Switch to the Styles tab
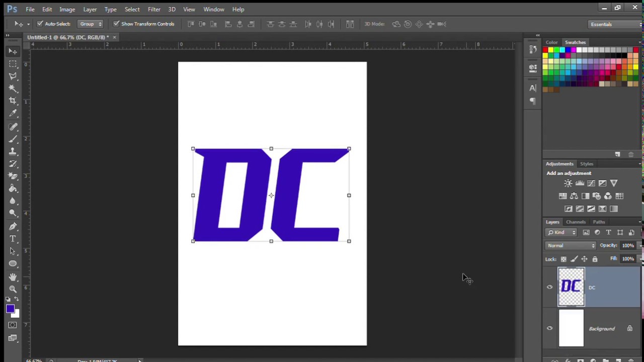 pyautogui.click(x=587, y=164)
